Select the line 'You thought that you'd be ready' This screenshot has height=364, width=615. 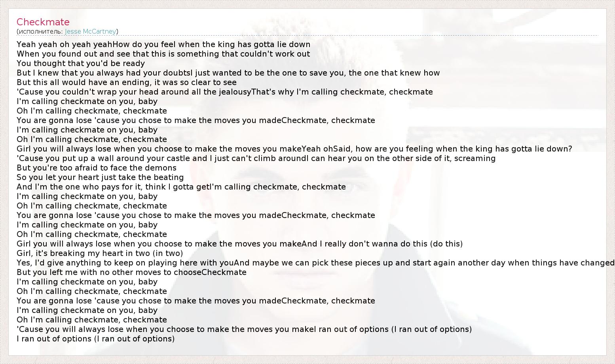[81, 63]
